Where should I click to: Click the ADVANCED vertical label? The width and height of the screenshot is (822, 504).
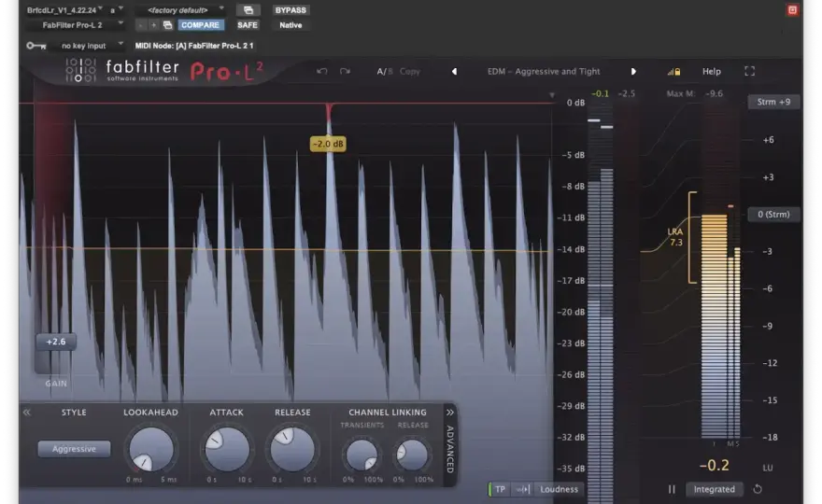(x=450, y=449)
